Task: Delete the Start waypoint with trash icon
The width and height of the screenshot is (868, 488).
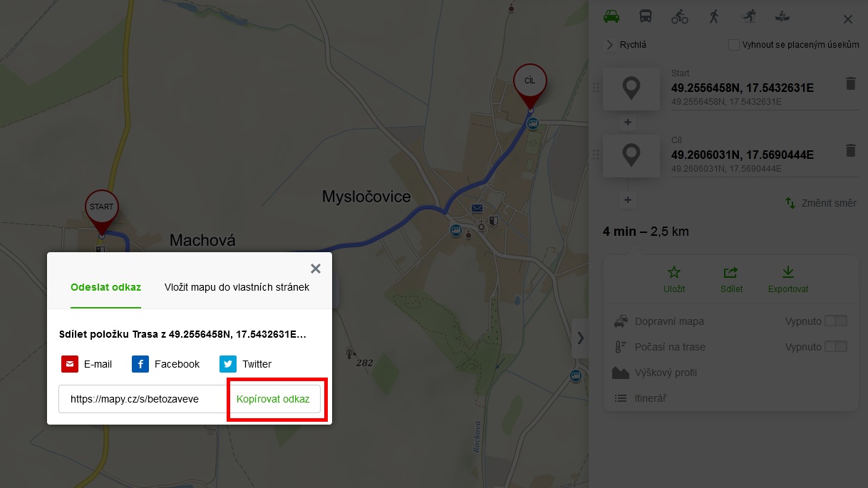Action: (850, 83)
